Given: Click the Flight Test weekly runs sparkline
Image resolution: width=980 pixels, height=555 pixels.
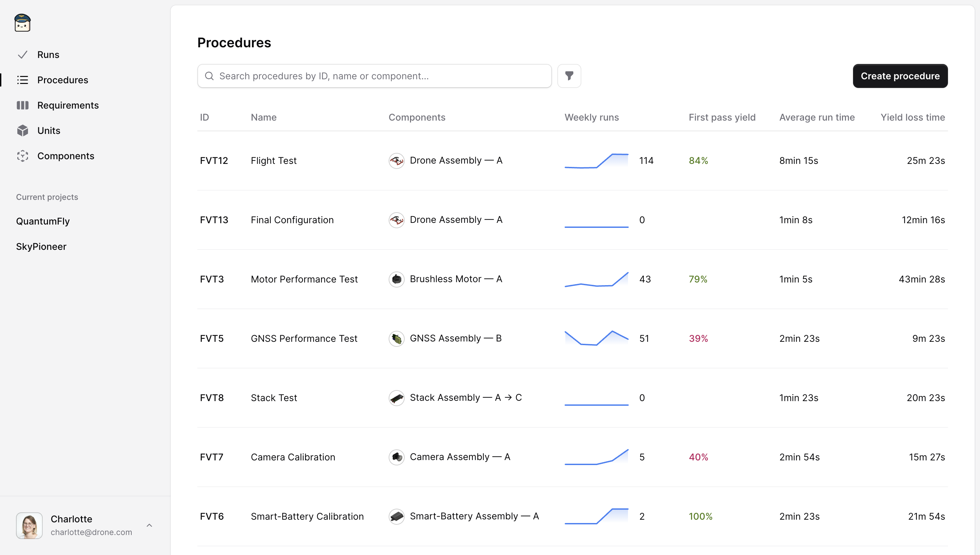Looking at the screenshot, I should pos(596,161).
